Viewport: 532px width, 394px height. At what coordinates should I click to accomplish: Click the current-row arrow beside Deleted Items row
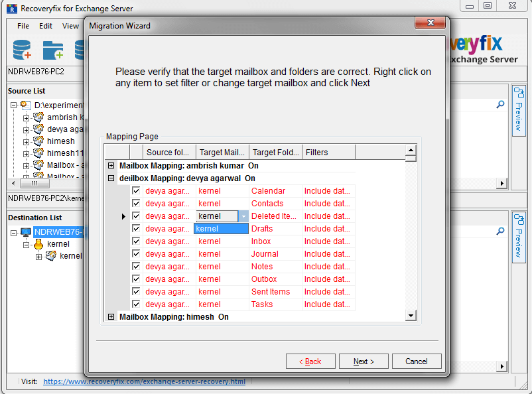tap(123, 216)
